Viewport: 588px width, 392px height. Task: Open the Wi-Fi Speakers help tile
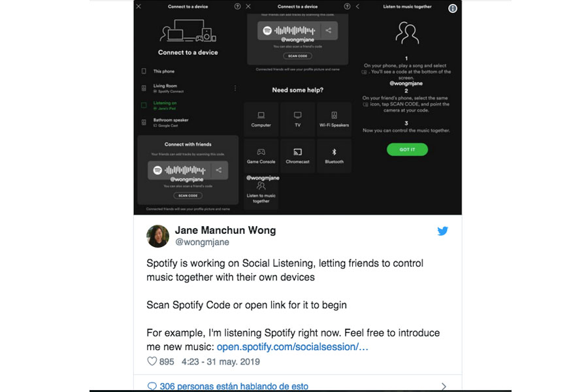click(x=334, y=120)
